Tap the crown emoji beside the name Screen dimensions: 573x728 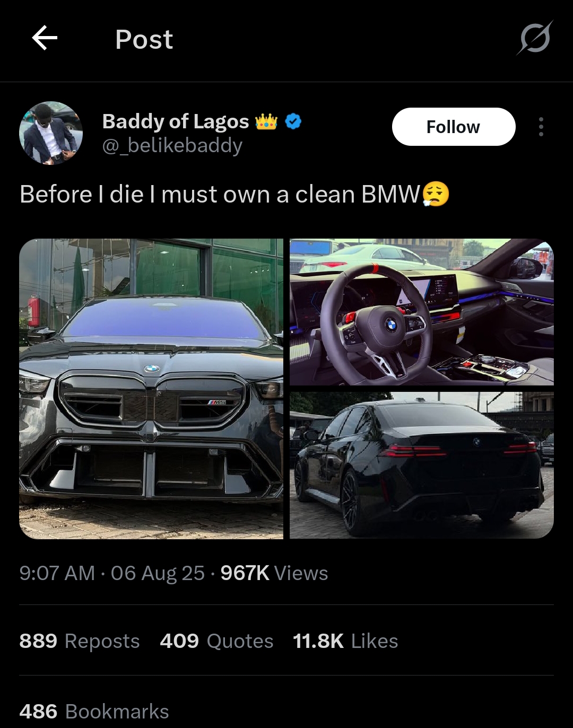[266, 122]
